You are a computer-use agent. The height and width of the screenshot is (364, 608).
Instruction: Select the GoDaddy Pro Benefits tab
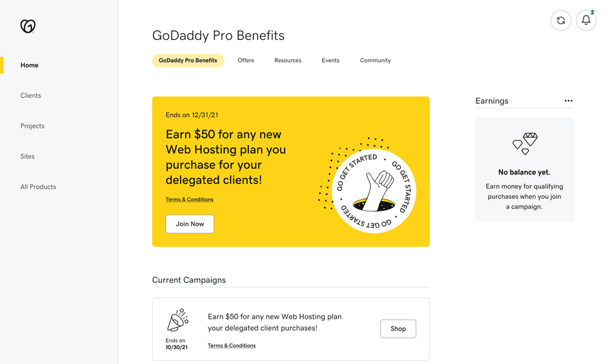click(x=188, y=61)
